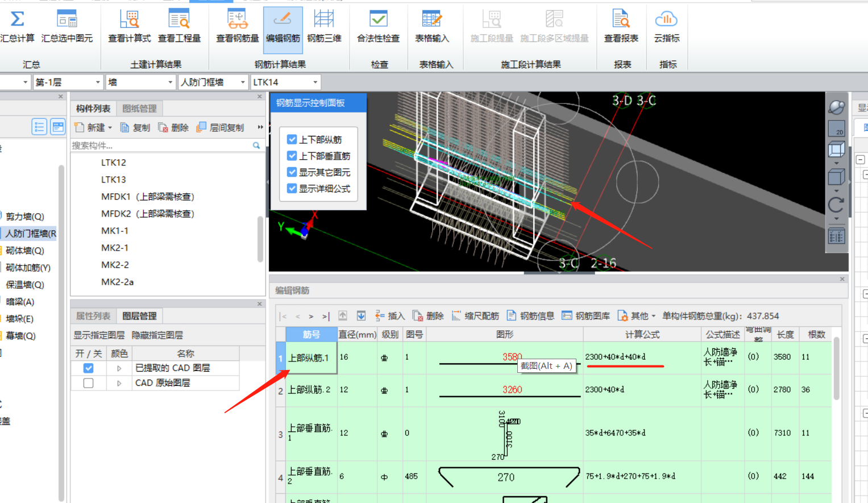
Task: Move rebar row up icon
Action: (343, 315)
